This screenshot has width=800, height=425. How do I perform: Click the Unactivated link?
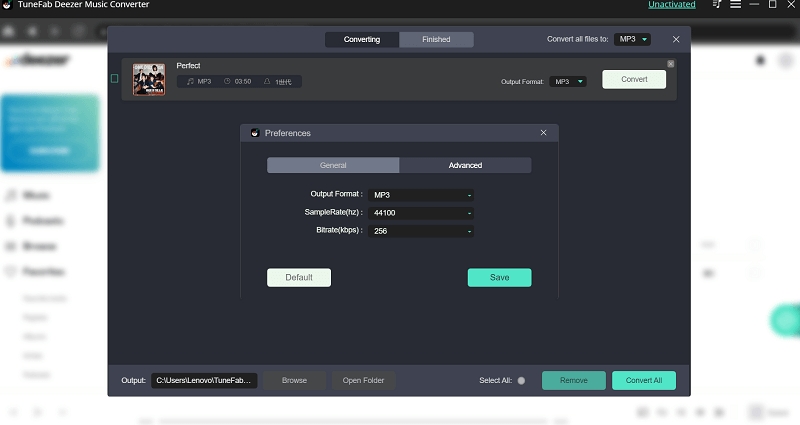[671, 5]
